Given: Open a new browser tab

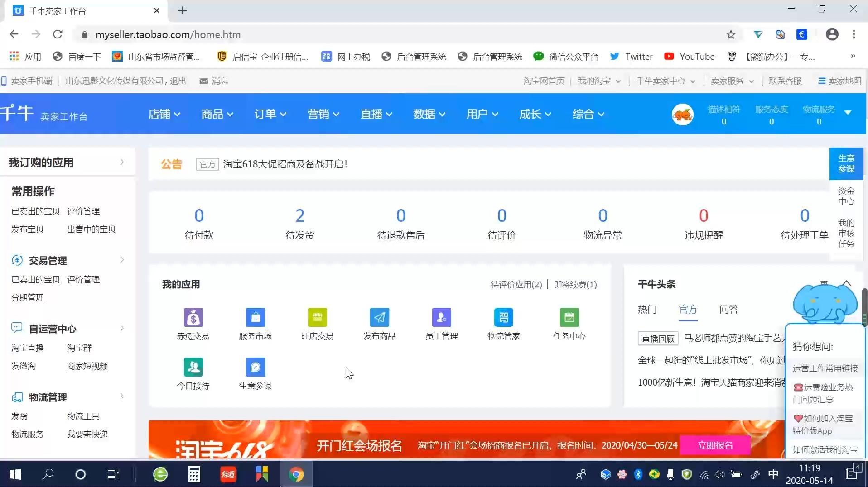Looking at the screenshot, I should point(182,10).
